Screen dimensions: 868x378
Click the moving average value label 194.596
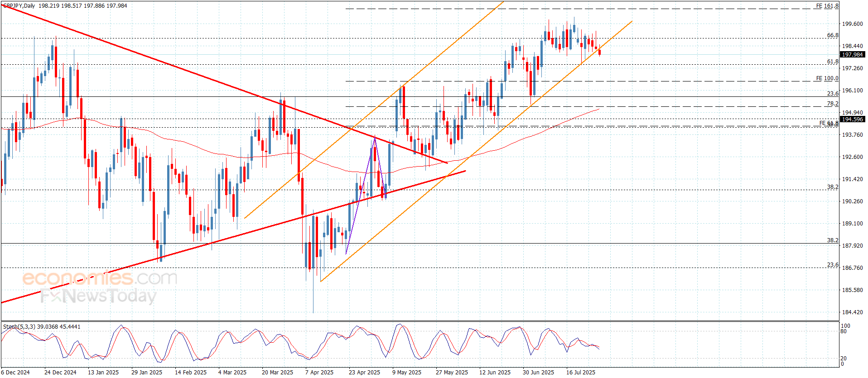click(x=852, y=120)
